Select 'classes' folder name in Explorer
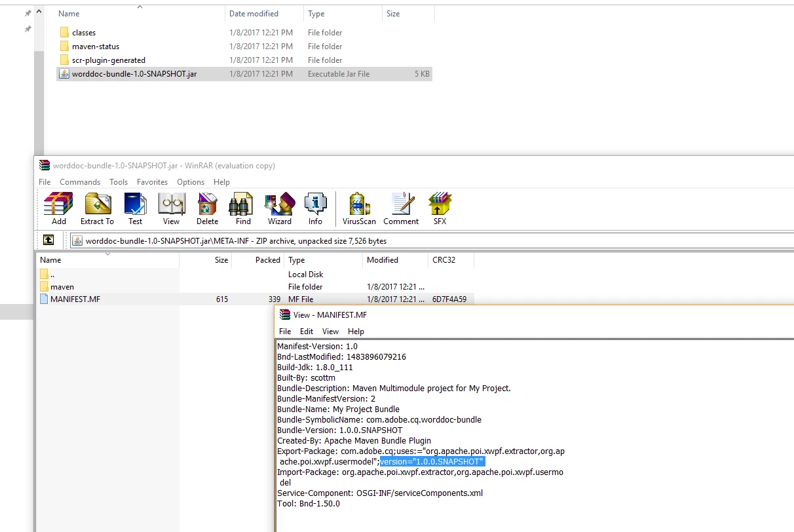The image size is (794, 532). 84,32
